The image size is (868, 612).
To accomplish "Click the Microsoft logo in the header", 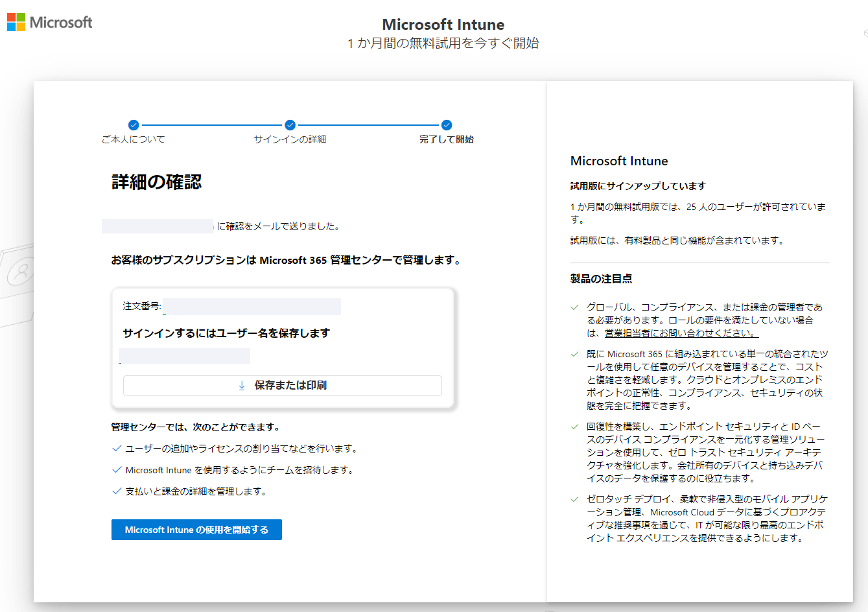I will click(50, 22).
